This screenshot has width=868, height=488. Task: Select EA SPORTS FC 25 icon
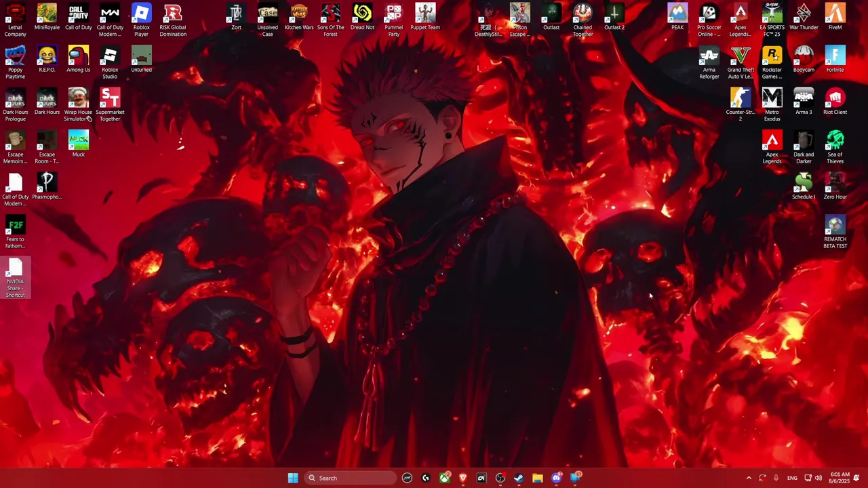click(x=772, y=20)
